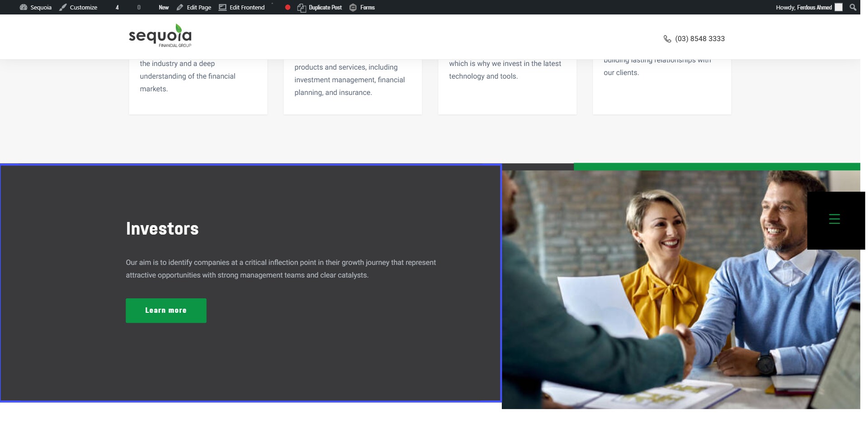The image size is (868, 438).
Task: Open the pending updates counter showing 4
Action: pos(117,7)
